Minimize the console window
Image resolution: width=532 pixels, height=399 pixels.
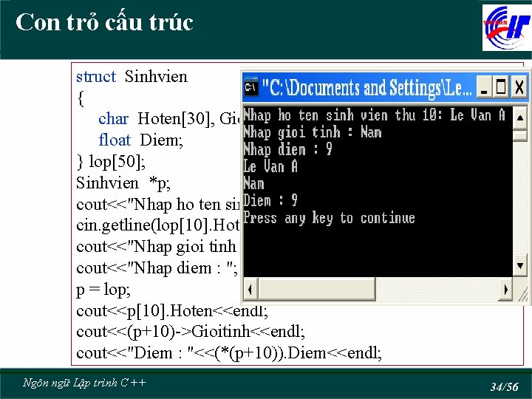click(484, 87)
